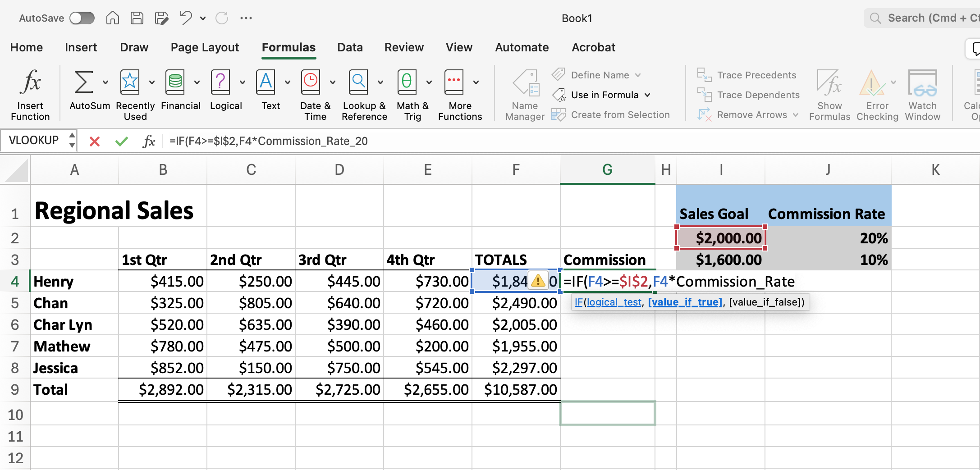The image size is (980, 470).
Task: Click the Select All corner triangle
Action: click(16, 170)
